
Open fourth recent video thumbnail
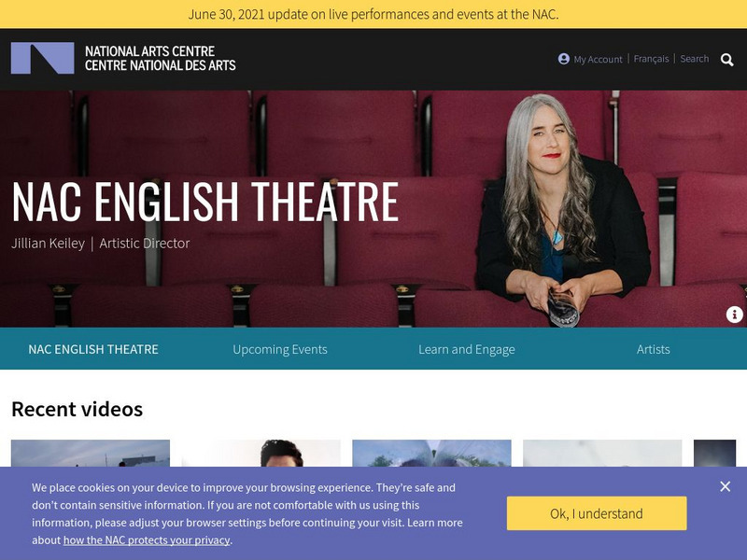click(x=602, y=453)
